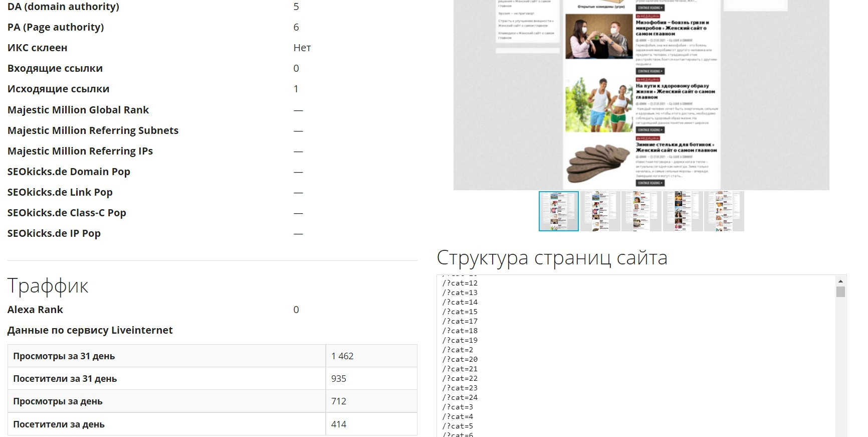Click the value "1" for Исходящие ссылки
The image size is (868, 437).
click(x=296, y=89)
